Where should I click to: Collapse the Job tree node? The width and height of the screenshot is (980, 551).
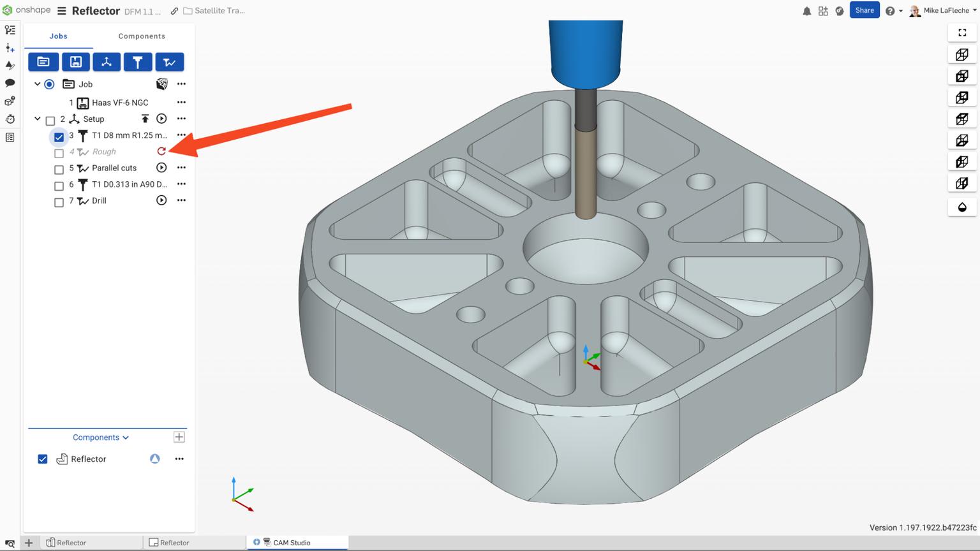pyautogui.click(x=37, y=84)
